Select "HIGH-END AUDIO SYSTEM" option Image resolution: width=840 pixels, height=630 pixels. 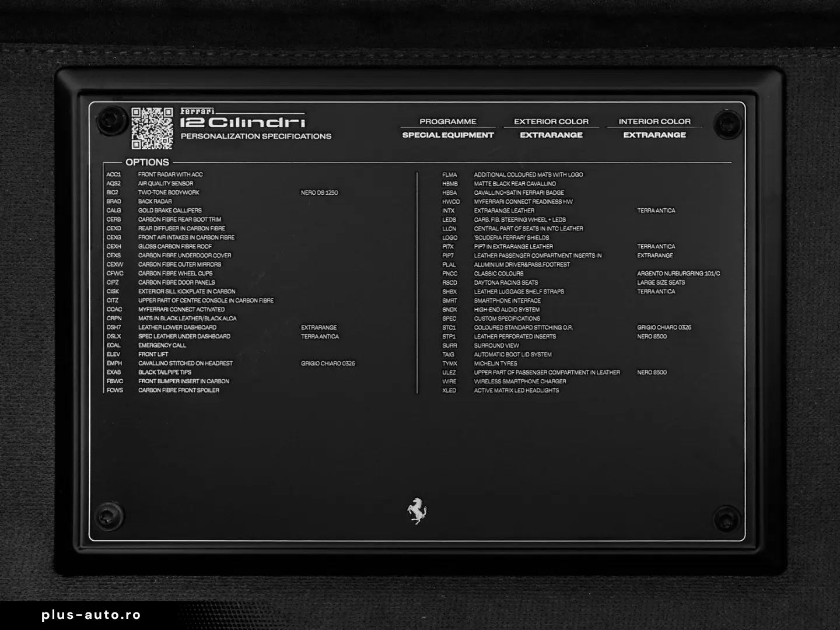tap(507, 310)
